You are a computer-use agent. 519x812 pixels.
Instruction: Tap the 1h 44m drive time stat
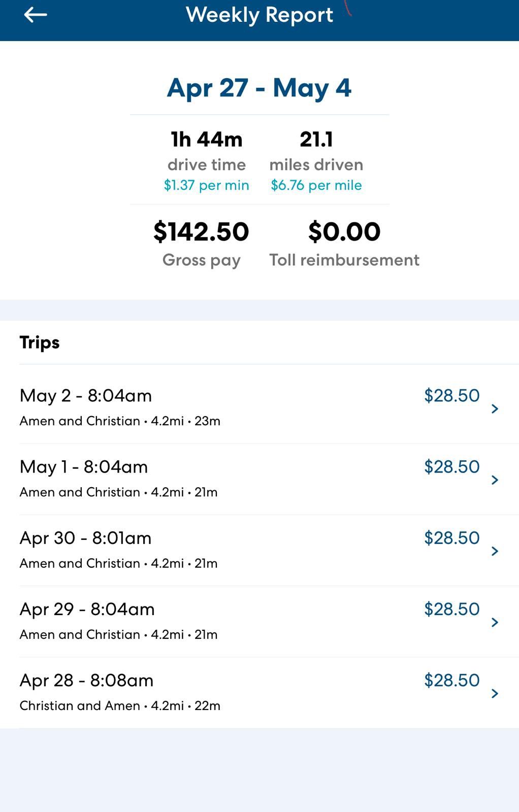[x=207, y=139]
